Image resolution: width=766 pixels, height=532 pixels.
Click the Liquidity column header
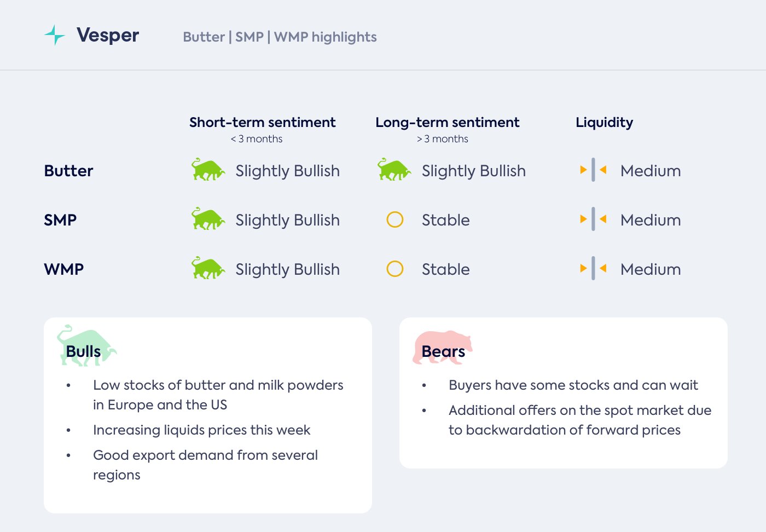[x=604, y=123]
